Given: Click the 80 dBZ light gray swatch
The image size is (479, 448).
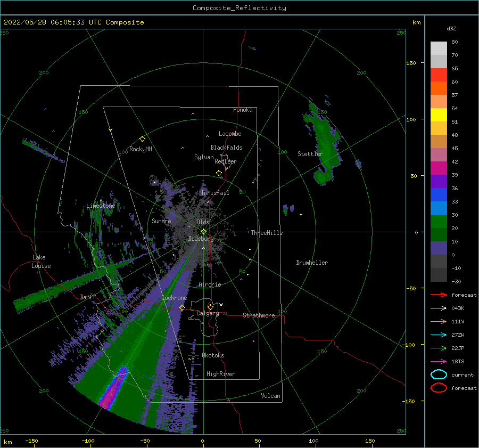Looking at the screenshot, I should pyautogui.click(x=439, y=48).
